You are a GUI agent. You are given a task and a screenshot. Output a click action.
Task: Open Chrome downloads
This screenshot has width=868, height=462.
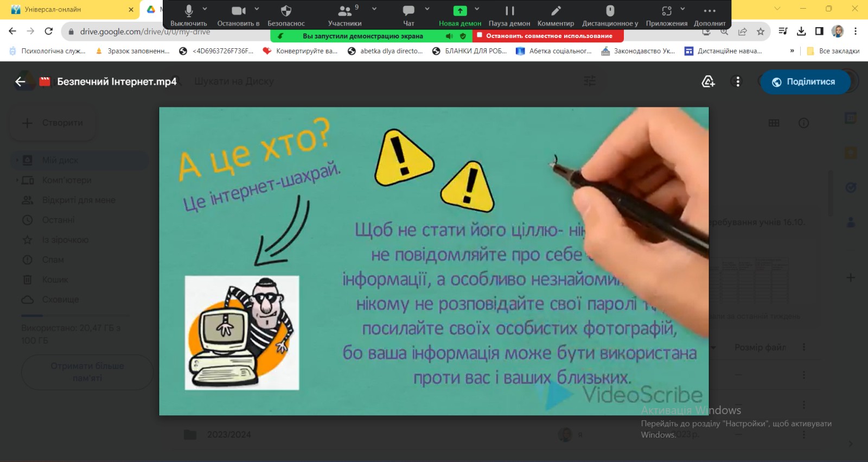point(801,31)
